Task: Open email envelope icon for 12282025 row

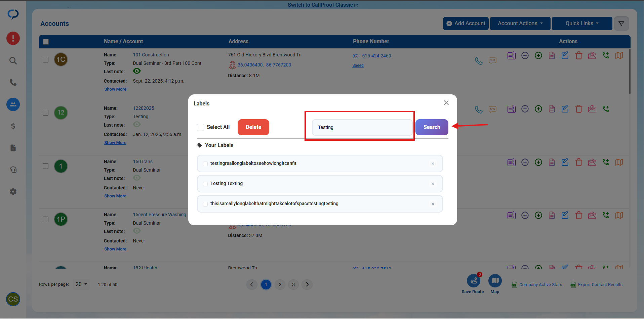Action: [592, 109]
